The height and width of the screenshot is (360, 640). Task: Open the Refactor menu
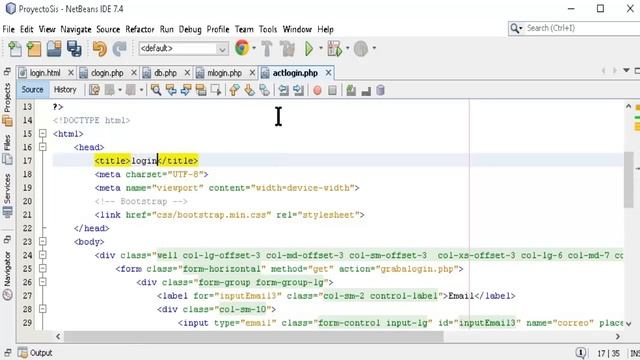coord(140,29)
